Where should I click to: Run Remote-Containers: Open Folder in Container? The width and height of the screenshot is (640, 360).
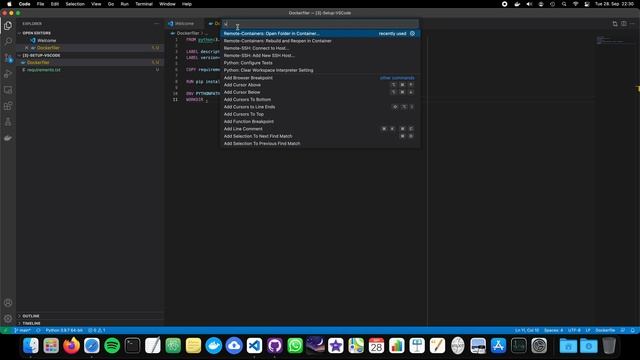tap(320, 33)
